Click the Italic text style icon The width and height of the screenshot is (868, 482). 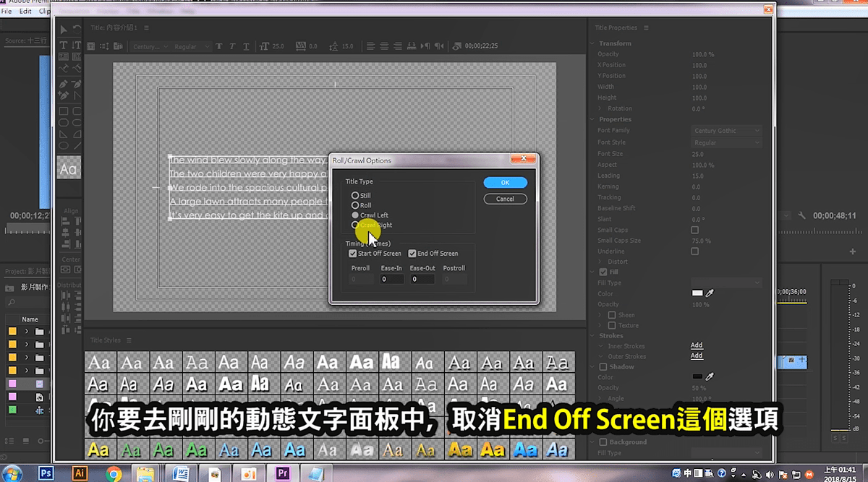tap(232, 46)
